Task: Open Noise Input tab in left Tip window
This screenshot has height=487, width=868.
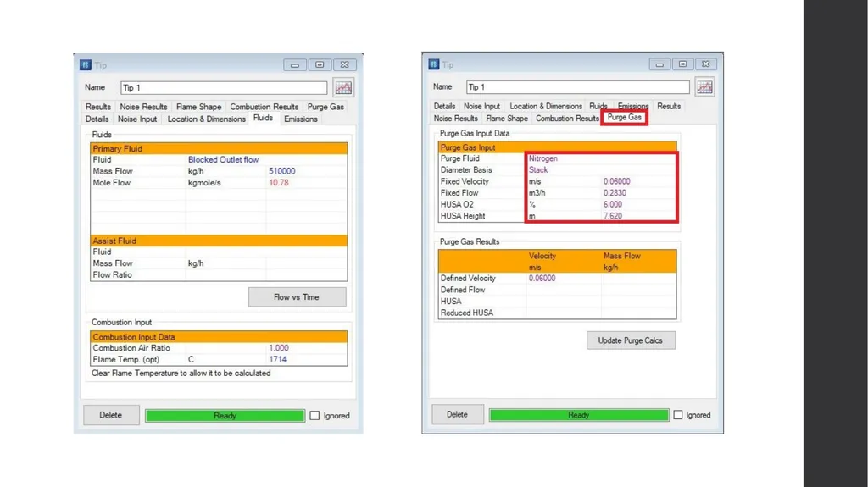Action: [x=137, y=119]
